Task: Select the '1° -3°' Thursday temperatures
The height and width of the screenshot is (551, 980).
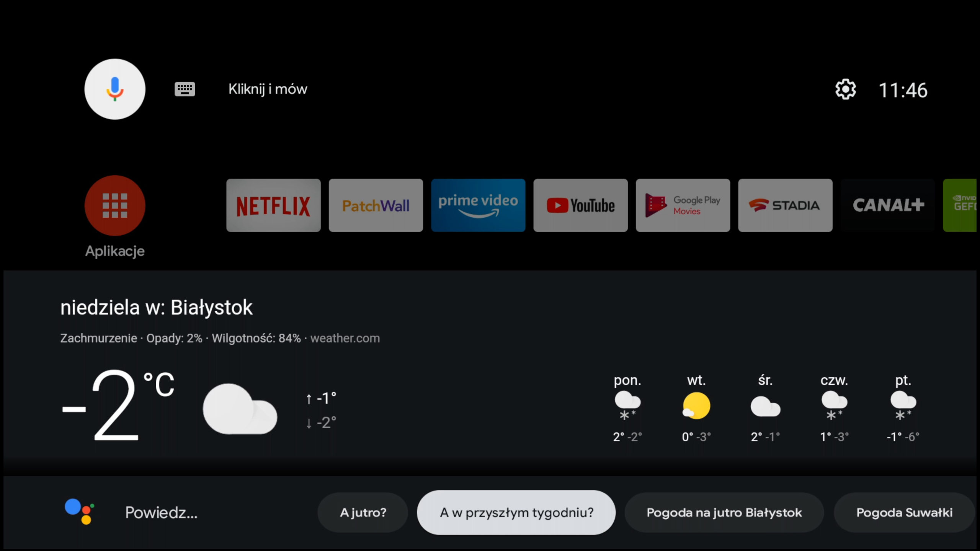Action: coord(834,437)
